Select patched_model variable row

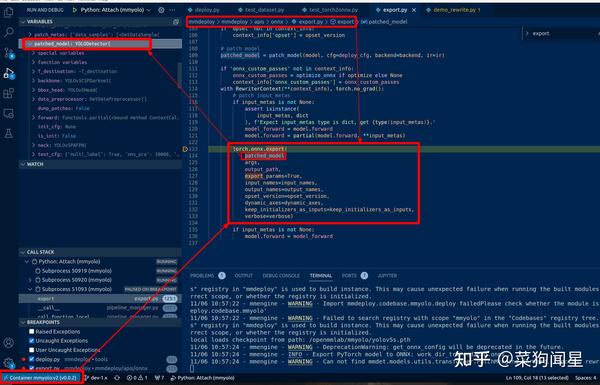pyautogui.click(x=100, y=44)
